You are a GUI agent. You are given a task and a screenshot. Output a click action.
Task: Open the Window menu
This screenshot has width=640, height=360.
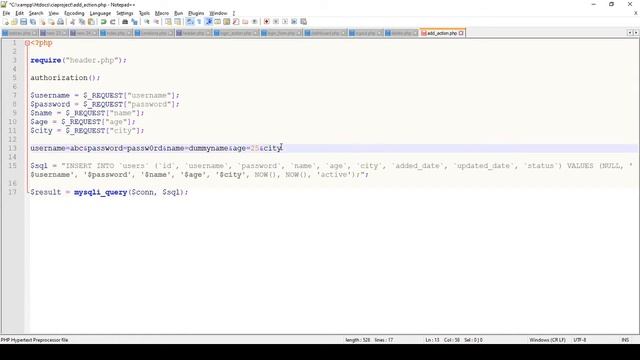[218, 13]
